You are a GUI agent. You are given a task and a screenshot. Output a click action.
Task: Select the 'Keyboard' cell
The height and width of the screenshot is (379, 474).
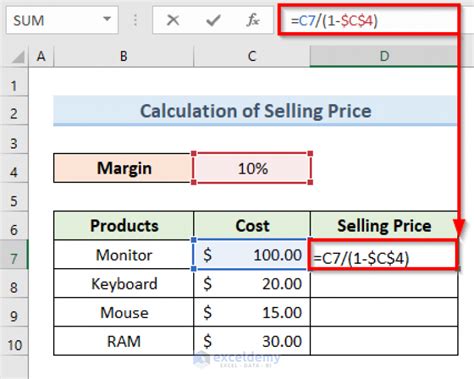click(124, 284)
